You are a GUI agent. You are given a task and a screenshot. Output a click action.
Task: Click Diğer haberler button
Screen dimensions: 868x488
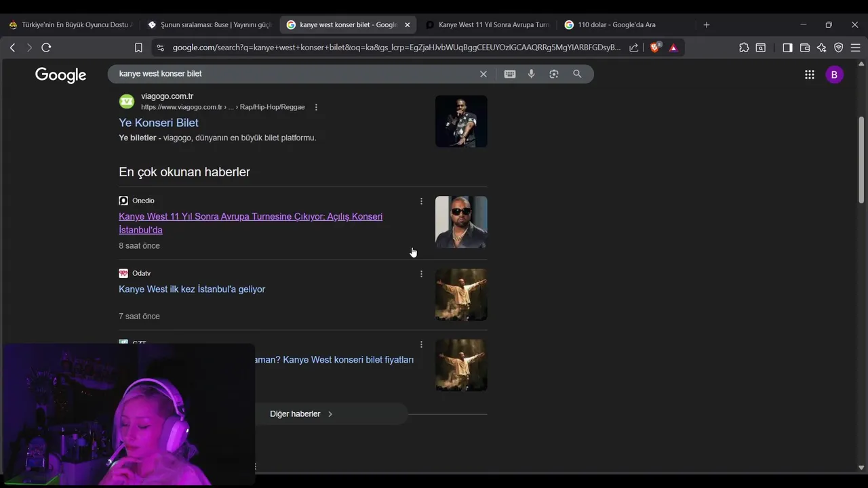point(302,414)
